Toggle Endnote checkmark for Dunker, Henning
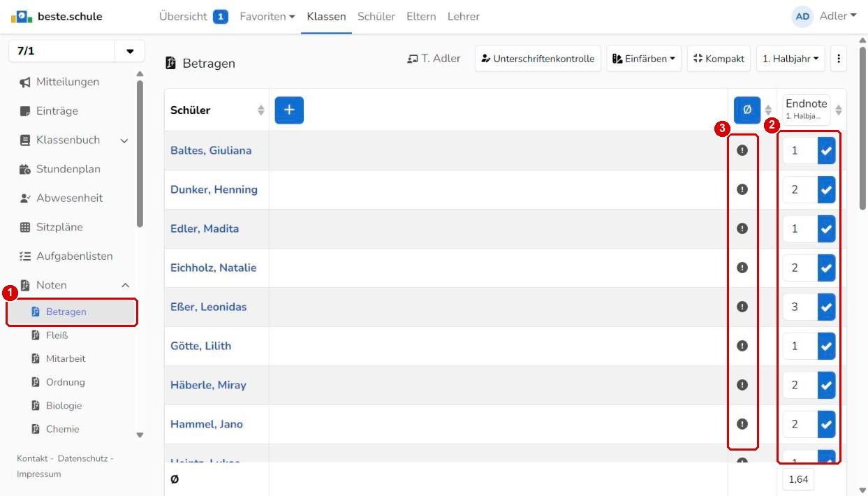This screenshot has height=496, width=868. coord(826,189)
